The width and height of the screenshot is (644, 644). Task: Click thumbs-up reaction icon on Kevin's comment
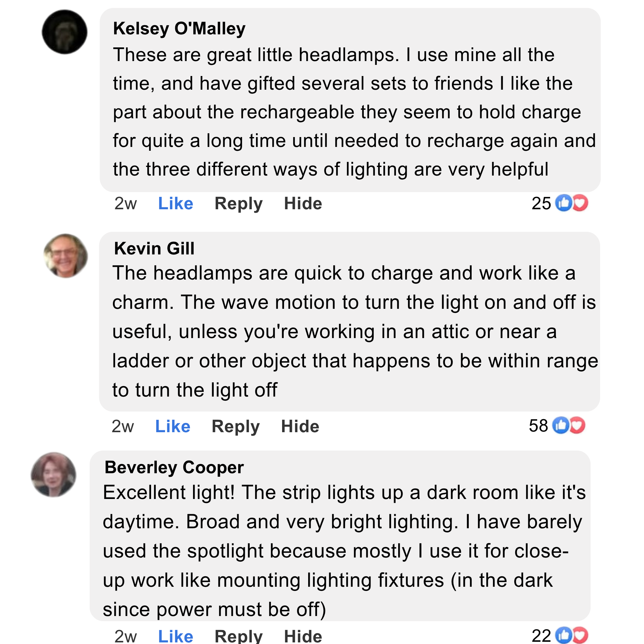click(x=561, y=425)
